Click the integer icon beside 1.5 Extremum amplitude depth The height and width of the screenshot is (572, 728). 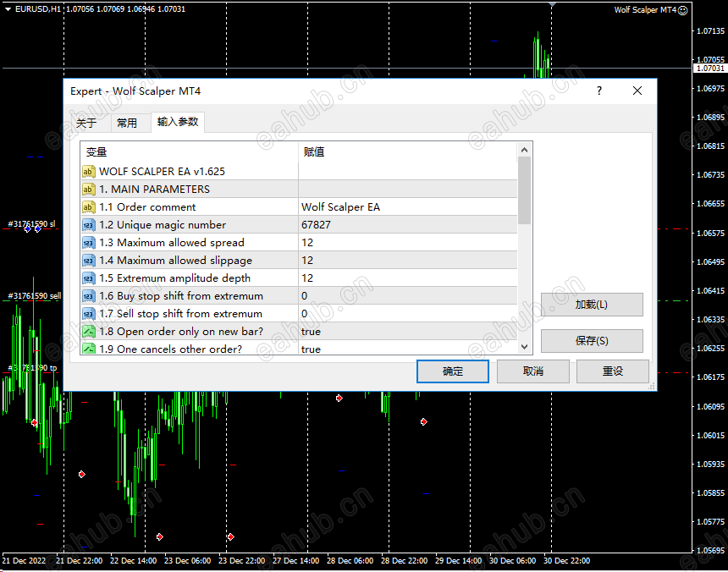[x=88, y=278]
